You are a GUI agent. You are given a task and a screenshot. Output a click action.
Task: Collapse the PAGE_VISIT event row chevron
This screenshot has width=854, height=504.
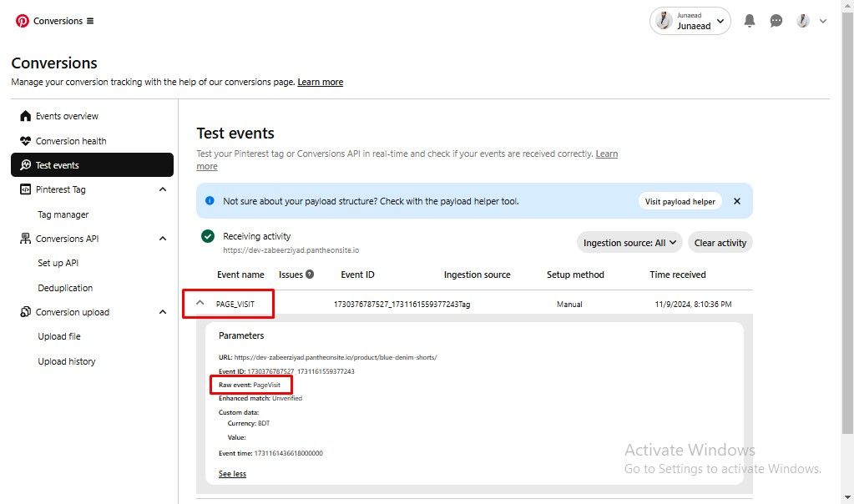(x=200, y=303)
